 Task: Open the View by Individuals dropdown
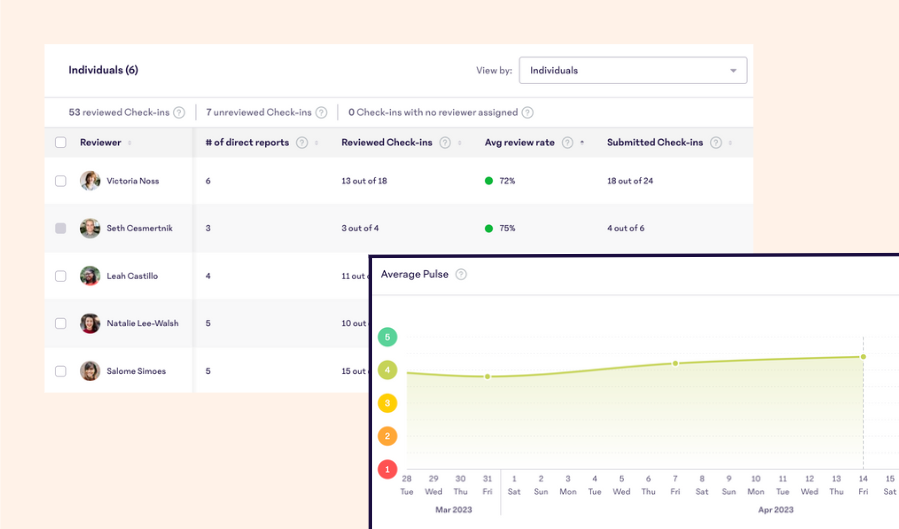[x=633, y=70]
